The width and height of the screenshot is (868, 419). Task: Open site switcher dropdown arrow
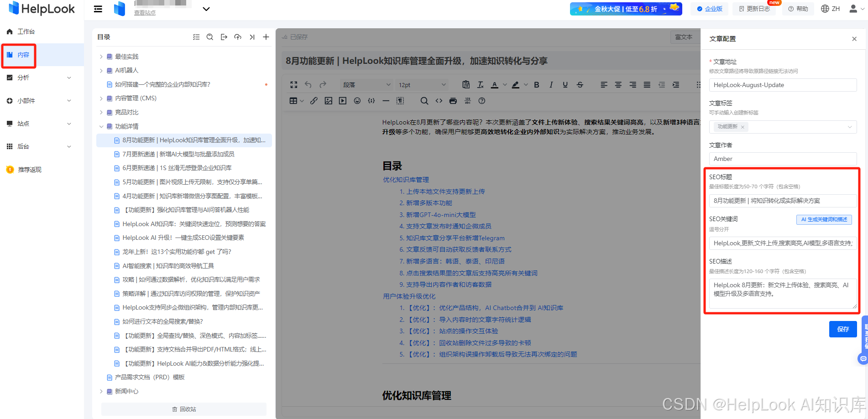[x=206, y=9]
